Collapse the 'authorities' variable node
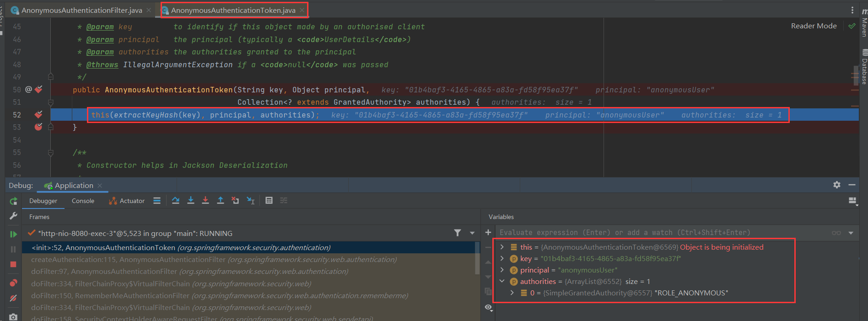Image resolution: width=868 pixels, height=321 pixels. click(x=502, y=281)
